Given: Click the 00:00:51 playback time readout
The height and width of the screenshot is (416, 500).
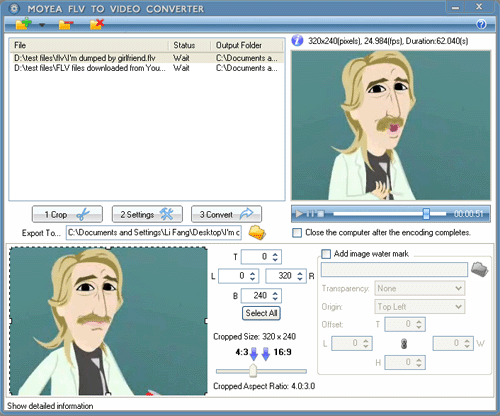Looking at the screenshot, I should 468,214.
